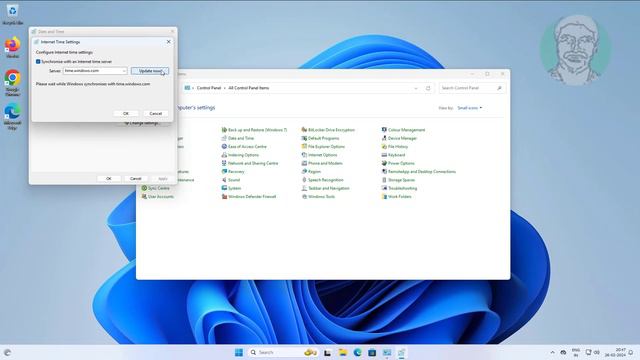The image size is (640, 360).
Task: Close the Internet Time Settings dialog
Action: [x=169, y=42]
